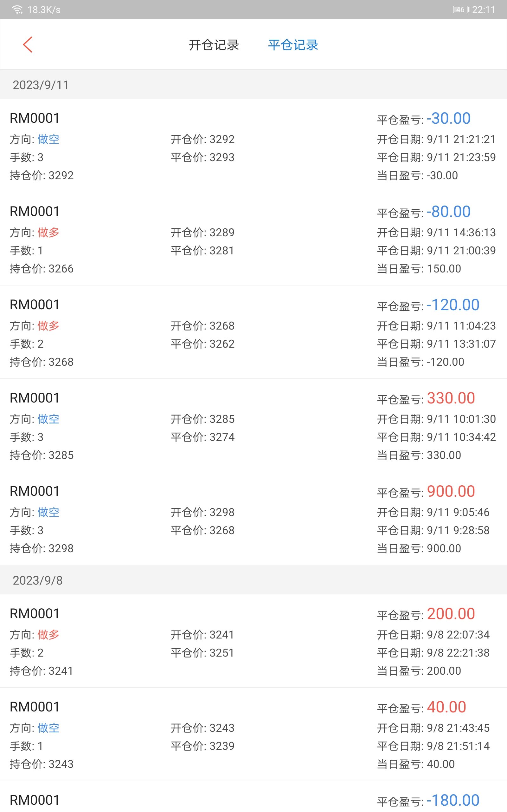Open the record with -30.00 loss
The width and height of the screenshot is (507, 812).
[253, 146]
